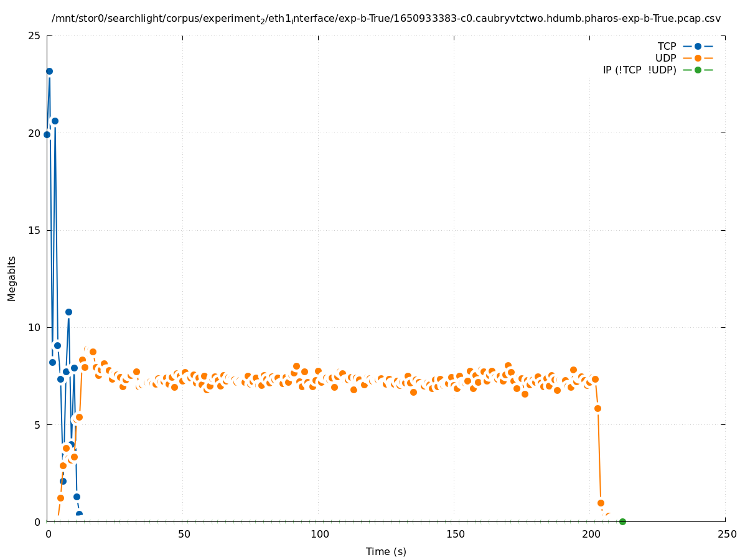This screenshot has width=745, height=560.
Task: Click the 25 tick label on y-axis
Action: pos(35,36)
